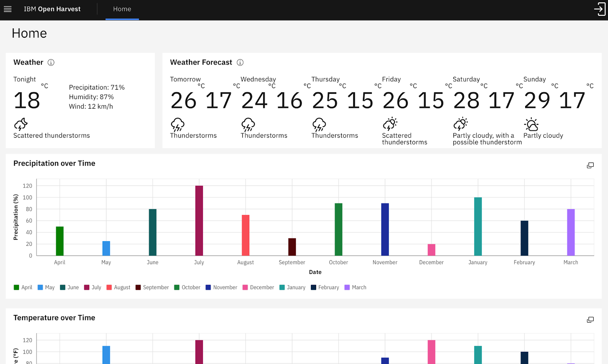Expand the Precipitation over Time chart
The height and width of the screenshot is (364, 608).
pyautogui.click(x=590, y=165)
